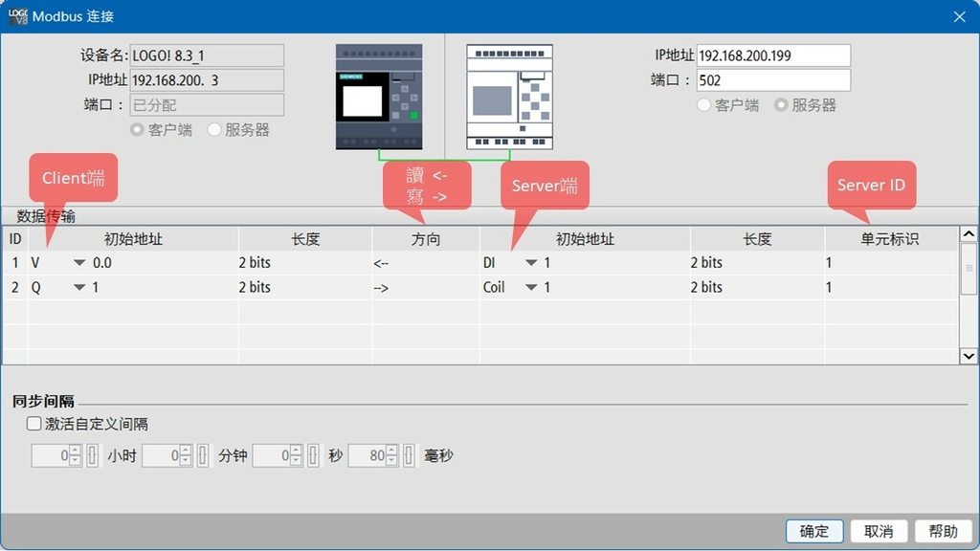
Task: Click the LOGO V8 icon in the title bar
Action: (x=18, y=16)
